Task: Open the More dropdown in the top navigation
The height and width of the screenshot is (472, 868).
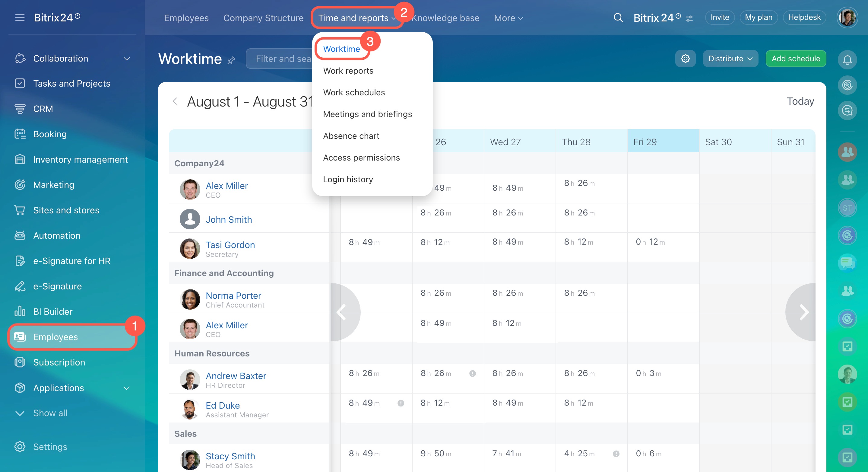Action: [x=508, y=18]
